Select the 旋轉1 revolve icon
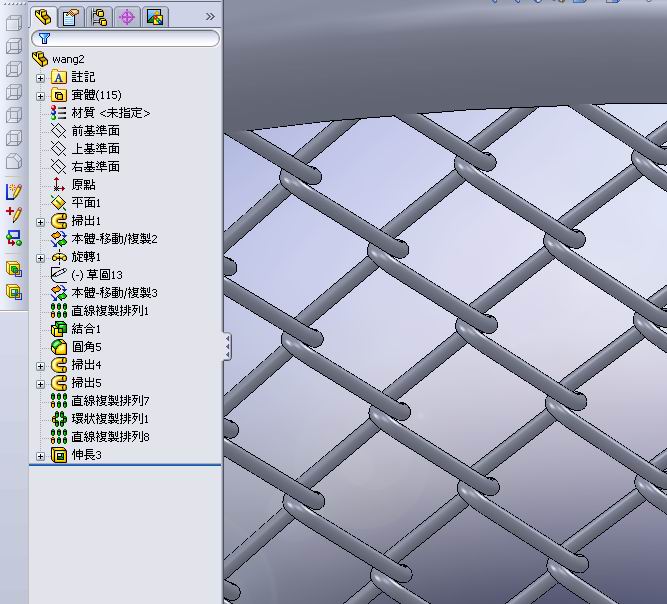This screenshot has height=604, width=667. [x=59, y=256]
